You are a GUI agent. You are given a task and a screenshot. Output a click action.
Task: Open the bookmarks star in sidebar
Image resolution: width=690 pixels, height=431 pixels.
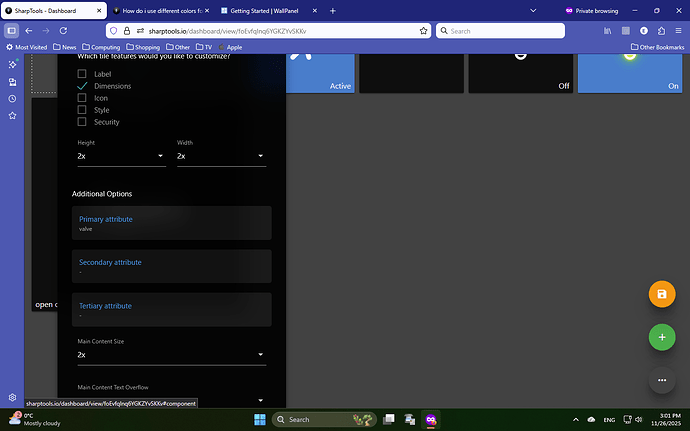[x=12, y=116]
